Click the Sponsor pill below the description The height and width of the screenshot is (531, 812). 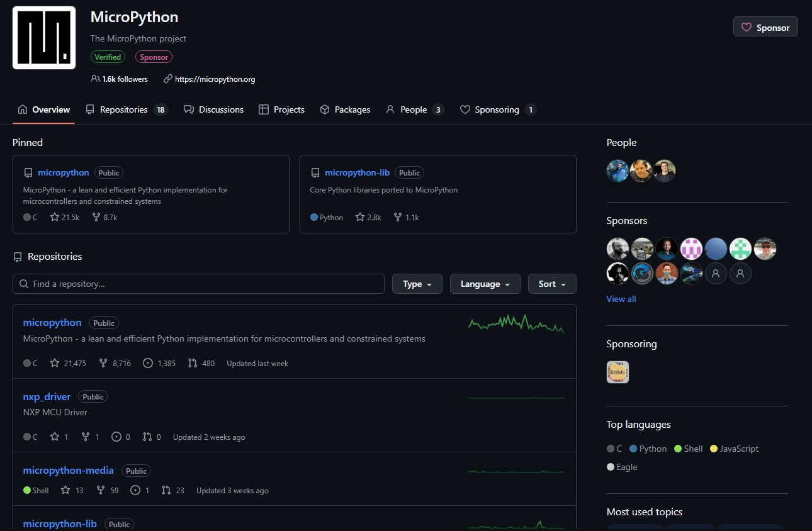pyautogui.click(x=153, y=57)
